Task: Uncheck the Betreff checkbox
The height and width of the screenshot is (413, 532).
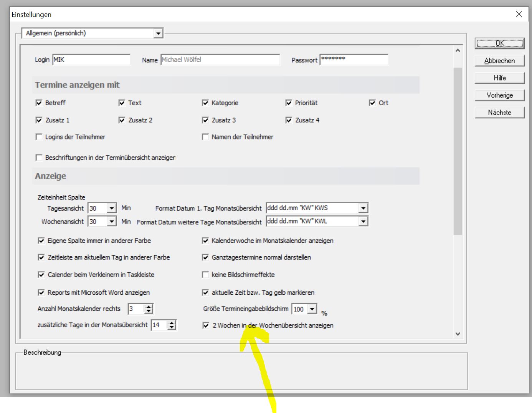Action: pos(39,103)
